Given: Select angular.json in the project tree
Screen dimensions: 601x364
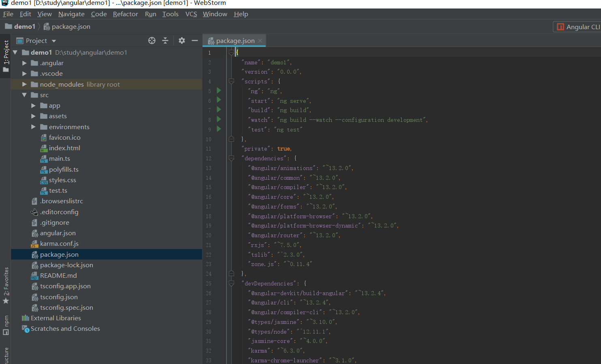Looking at the screenshot, I should (58, 233).
